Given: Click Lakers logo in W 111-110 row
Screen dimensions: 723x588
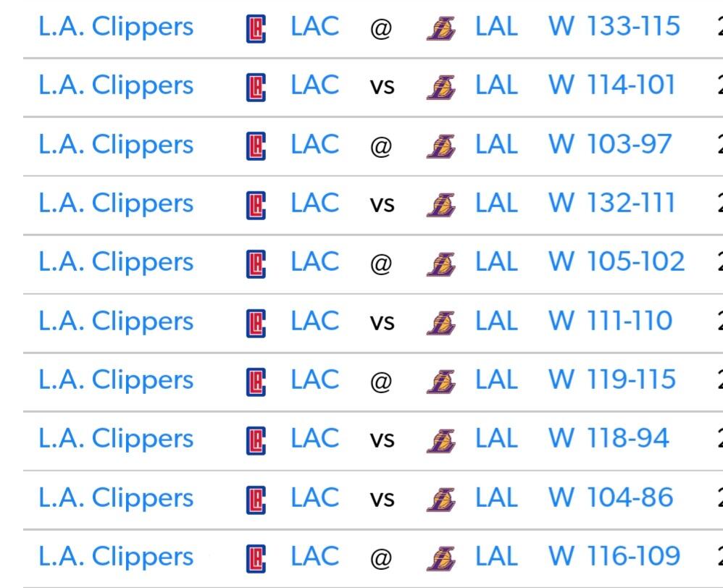Looking at the screenshot, I should click(441, 323).
